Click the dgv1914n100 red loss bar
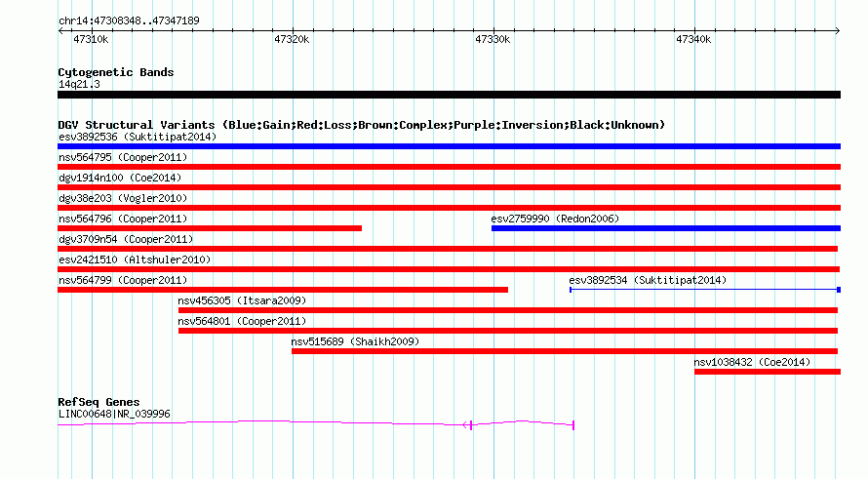 pyautogui.click(x=449, y=187)
